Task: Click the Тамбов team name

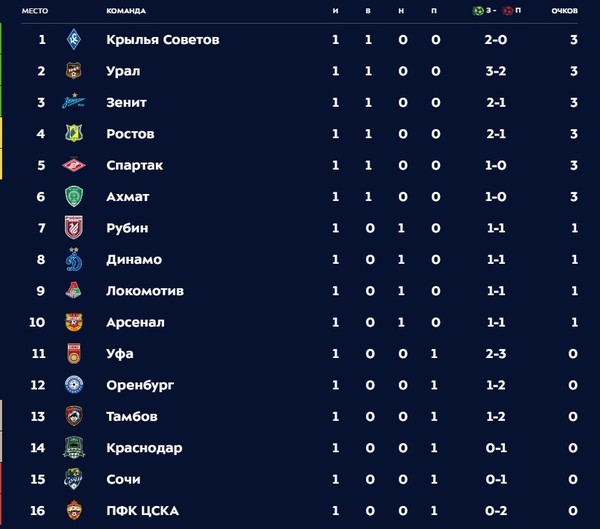Action: [x=132, y=416]
